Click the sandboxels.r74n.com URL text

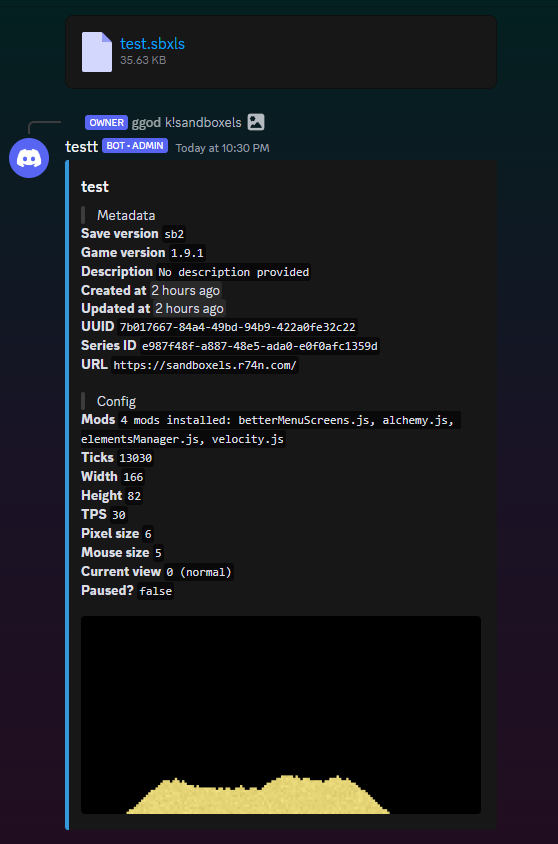point(205,365)
